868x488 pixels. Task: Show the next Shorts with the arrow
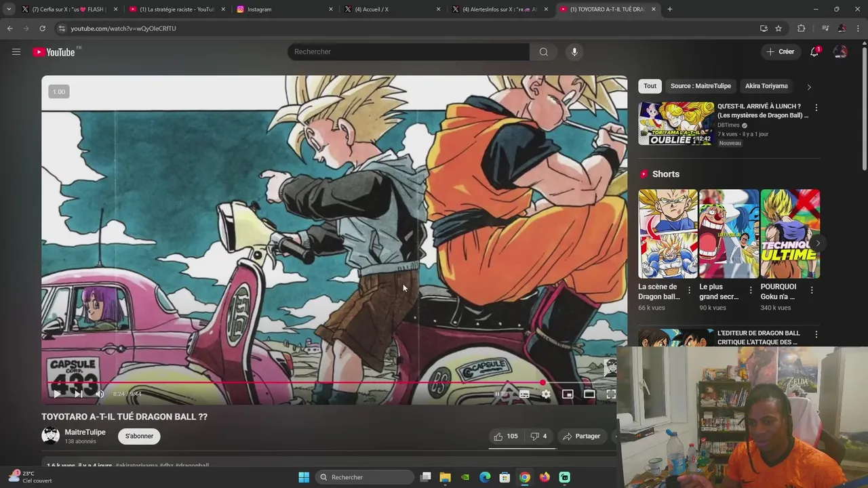click(818, 243)
